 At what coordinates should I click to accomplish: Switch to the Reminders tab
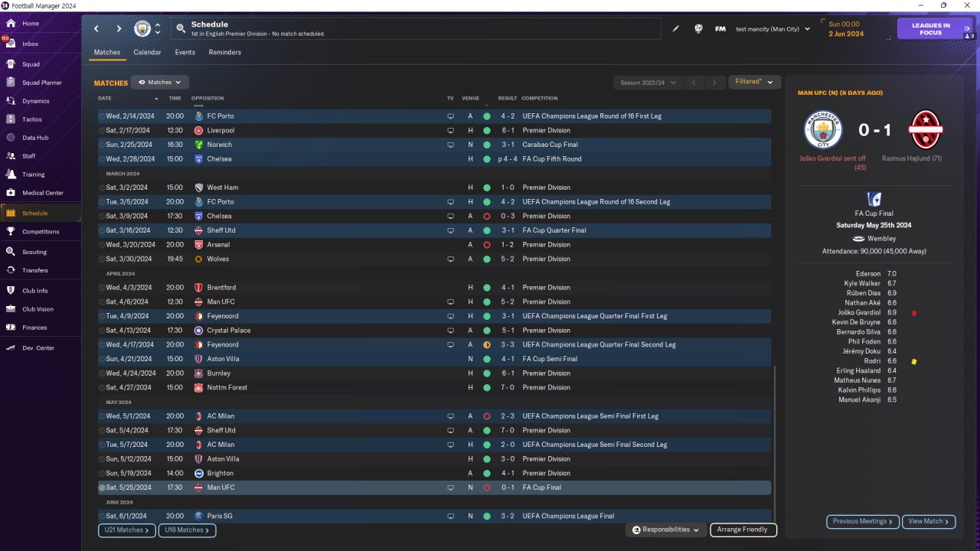coord(225,52)
